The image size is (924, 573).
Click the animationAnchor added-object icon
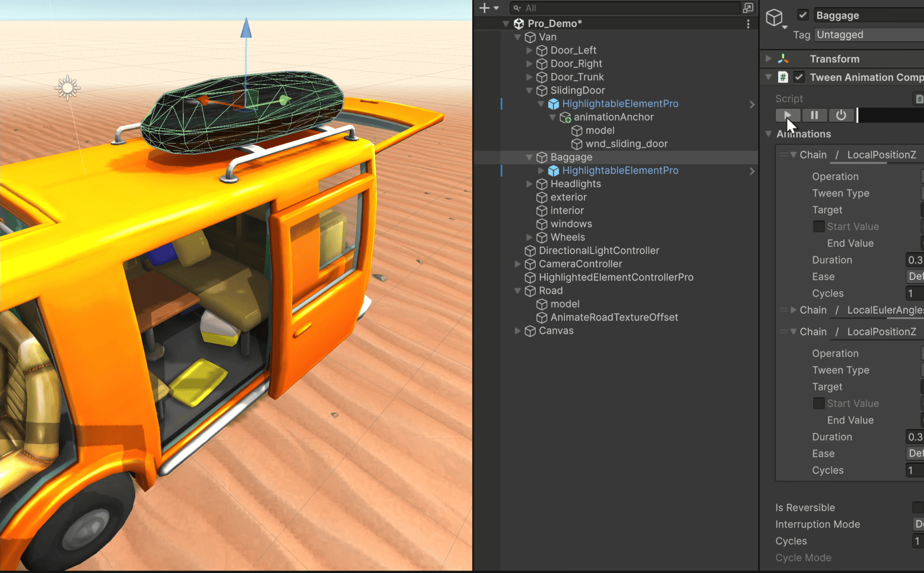tap(566, 118)
